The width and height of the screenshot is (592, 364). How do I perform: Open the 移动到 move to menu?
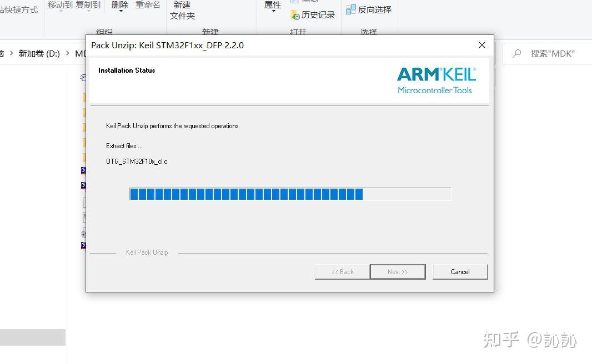[60, 6]
